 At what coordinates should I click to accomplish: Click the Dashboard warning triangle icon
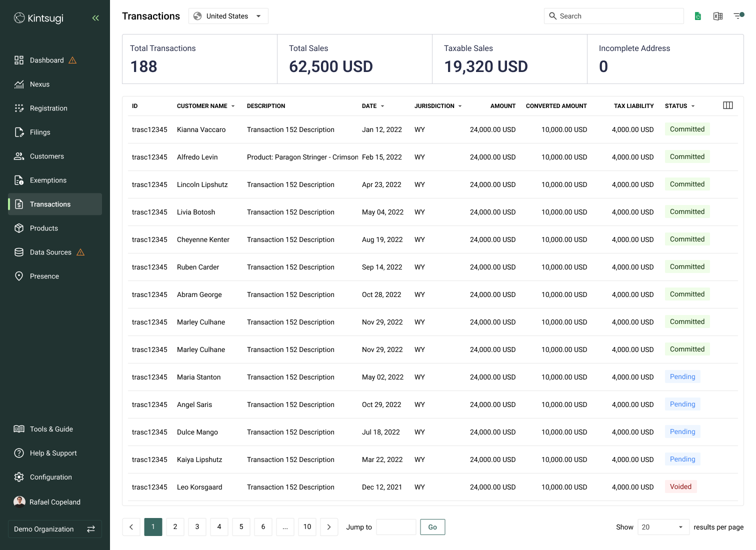(72, 60)
